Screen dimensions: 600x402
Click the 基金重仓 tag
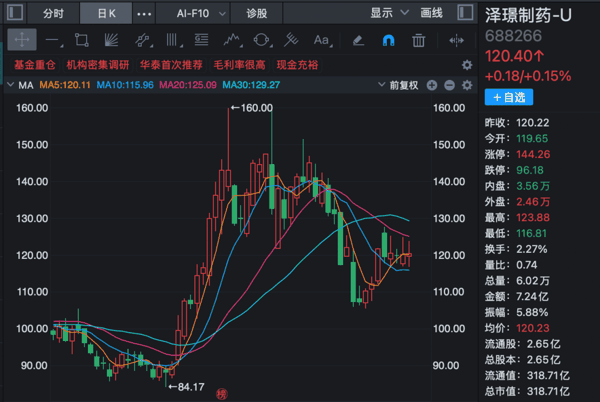pyautogui.click(x=34, y=65)
